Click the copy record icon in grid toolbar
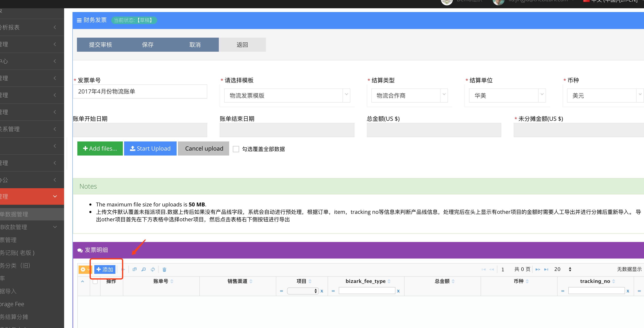The width and height of the screenshot is (644, 328). [x=134, y=269]
